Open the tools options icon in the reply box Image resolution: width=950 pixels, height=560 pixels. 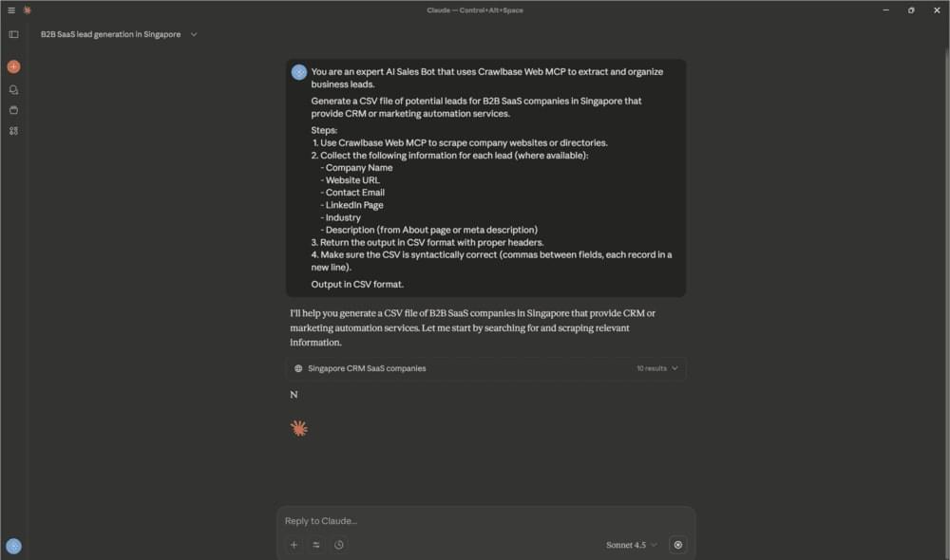316,545
